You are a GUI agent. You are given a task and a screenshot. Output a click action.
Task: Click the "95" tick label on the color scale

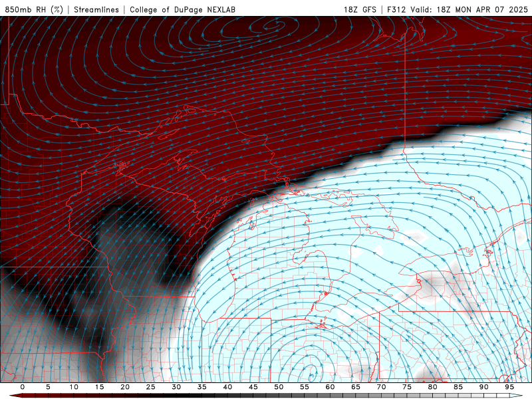click(509, 387)
